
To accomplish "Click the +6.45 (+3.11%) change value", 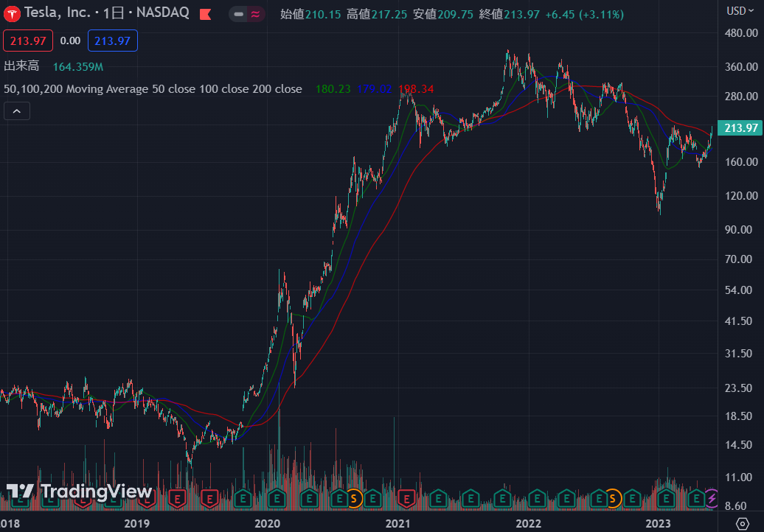I will tap(585, 15).
